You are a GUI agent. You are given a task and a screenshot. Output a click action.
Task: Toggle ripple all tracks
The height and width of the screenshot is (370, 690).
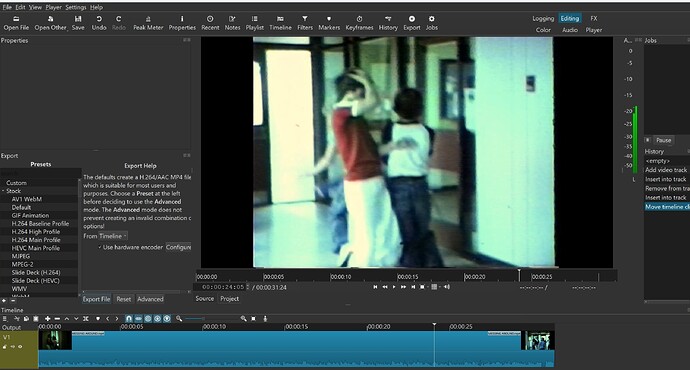coord(158,319)
